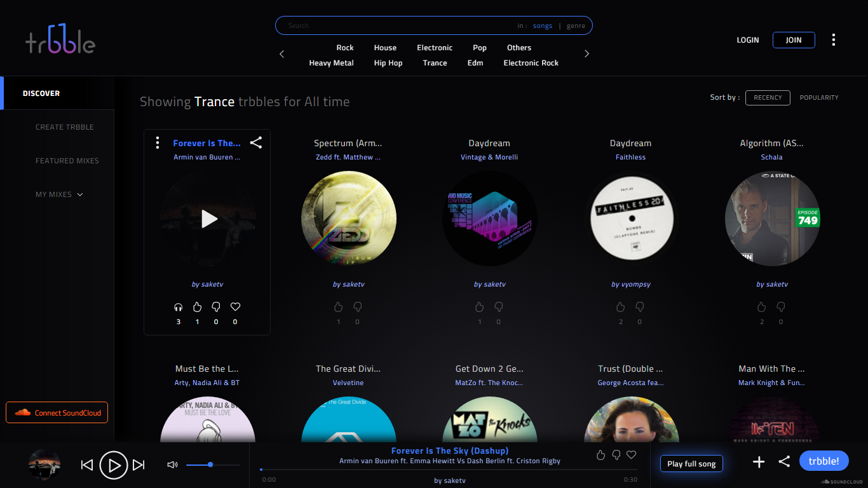Filter by Pop genre
This screenshot has height=488, width=868.
480,48
